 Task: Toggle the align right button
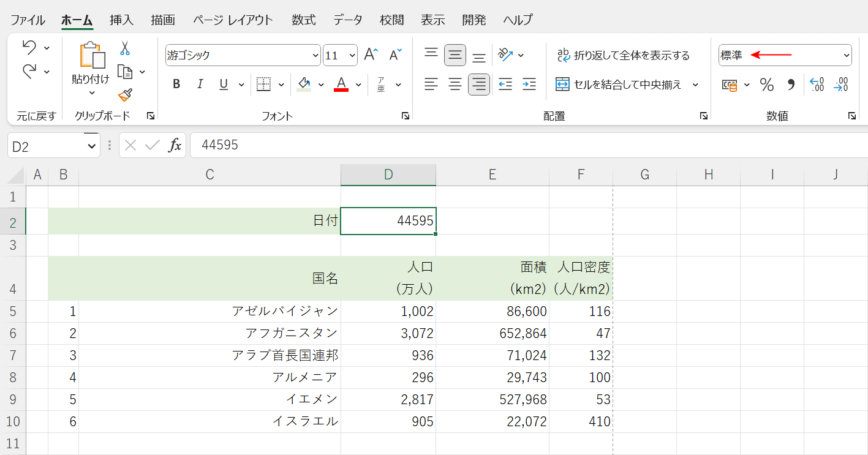[479, 85]
